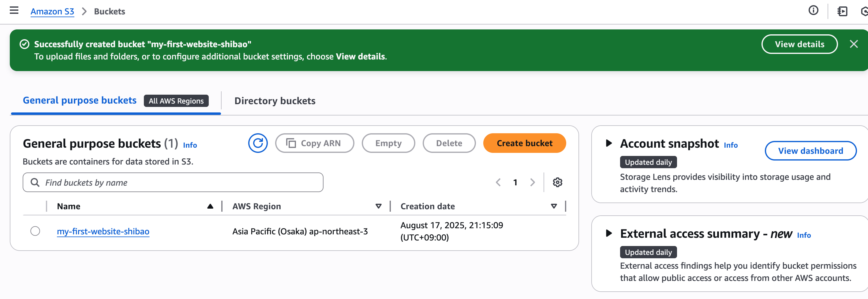868x299 pixels.
Task: Click the info circle icon in top bar
Action: 813,11
